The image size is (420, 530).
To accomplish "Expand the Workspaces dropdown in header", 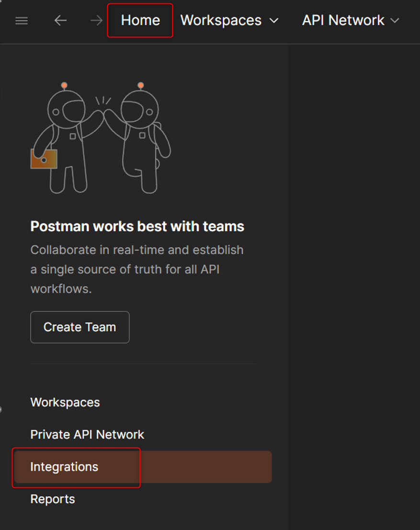I will pyautogui.click(x=229, y=20).
